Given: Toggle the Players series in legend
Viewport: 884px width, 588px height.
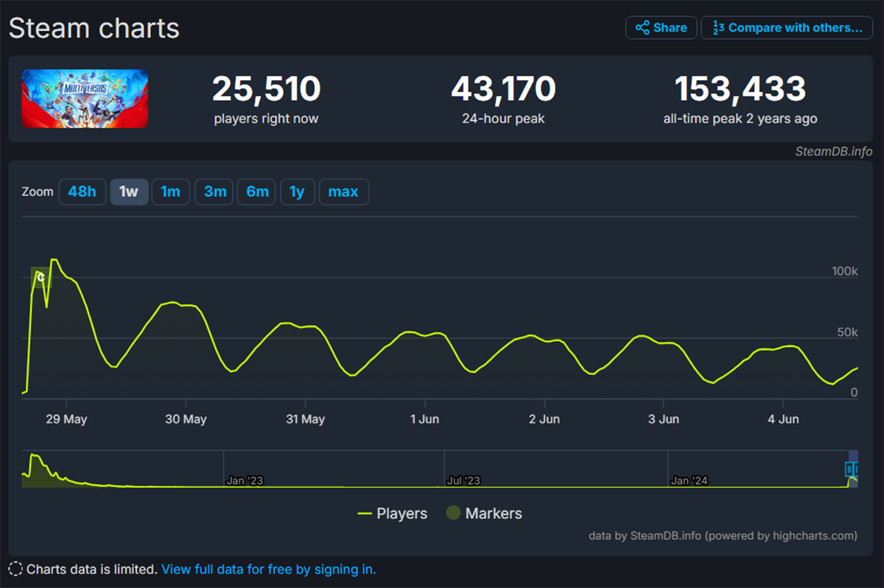Looking at the screenshot, I should 392,514.
